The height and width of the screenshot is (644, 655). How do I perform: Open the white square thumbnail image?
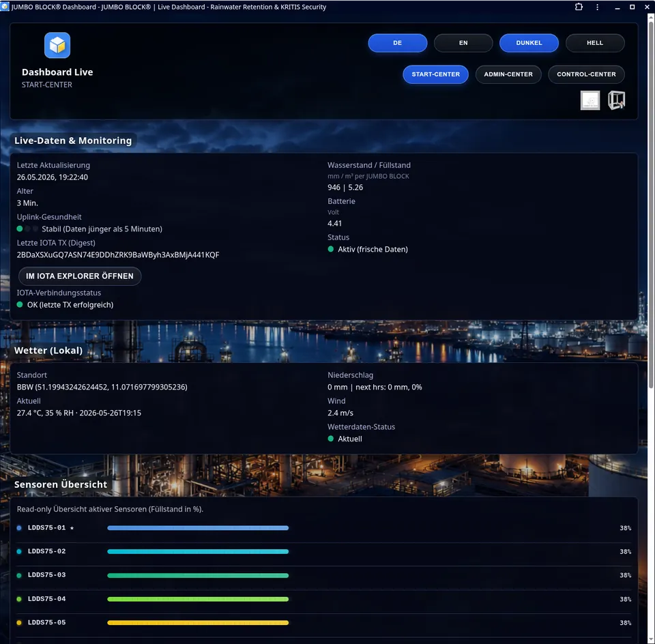(x=589, y=100)
